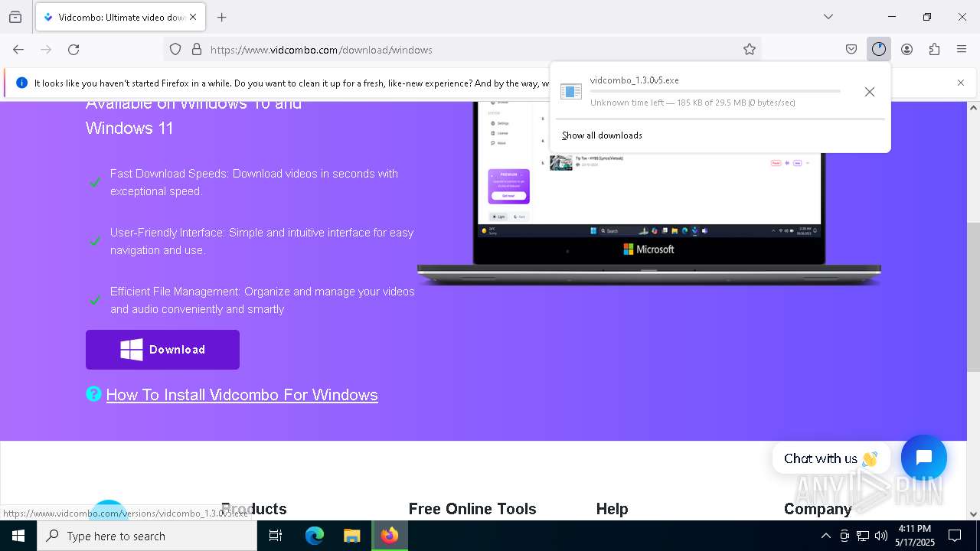
Task: Click the forward navigation arrow
Action: pos(46,50)
